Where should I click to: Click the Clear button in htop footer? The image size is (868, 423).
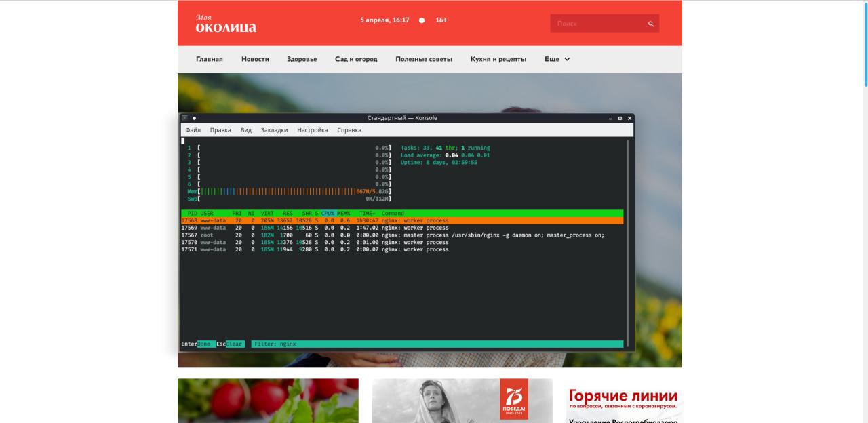click(234, 344)
